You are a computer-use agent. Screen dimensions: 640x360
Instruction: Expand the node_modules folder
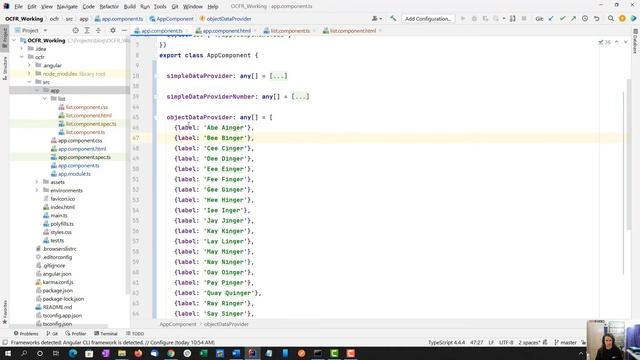29,73
